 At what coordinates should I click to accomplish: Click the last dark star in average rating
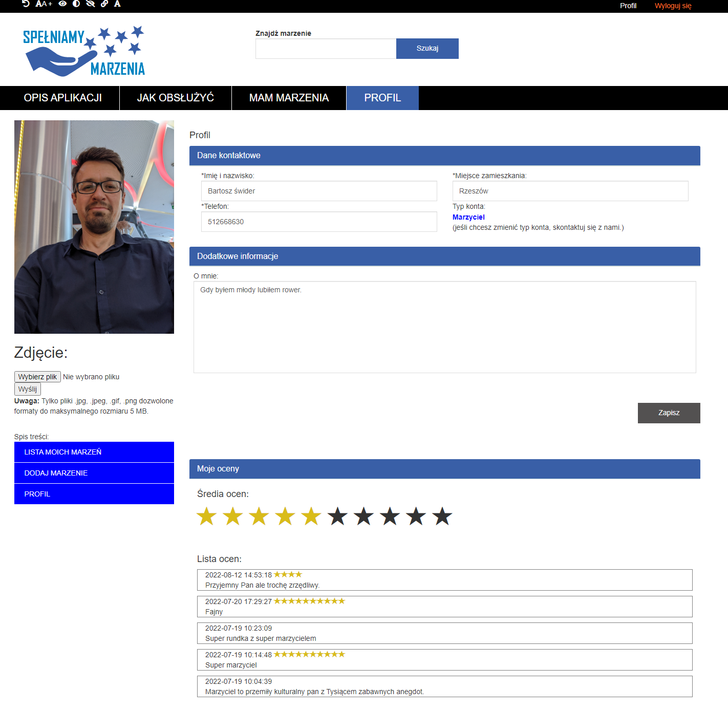[442, 516]
